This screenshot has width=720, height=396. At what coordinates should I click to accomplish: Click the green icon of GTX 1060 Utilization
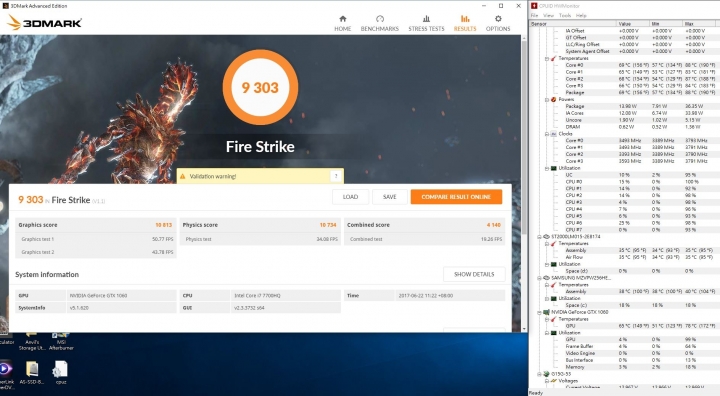click(x=553, y=333)
